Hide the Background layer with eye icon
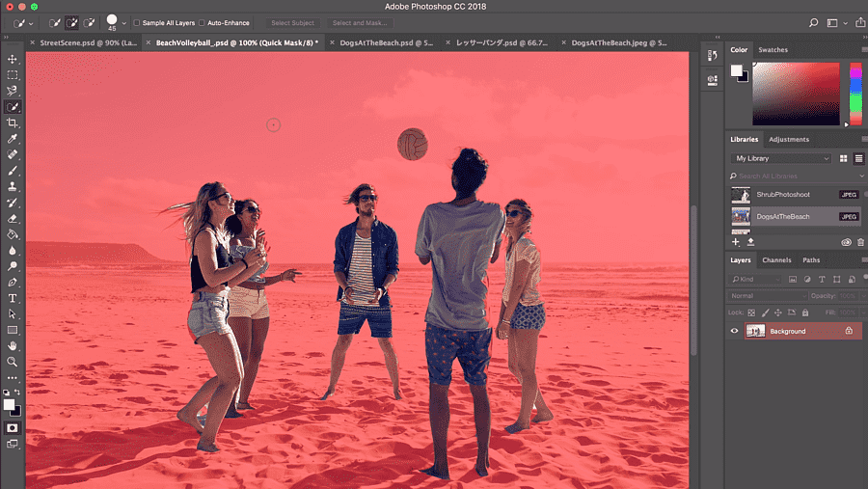The height and width of the screenshot is (489, 868). pos(734,331)
